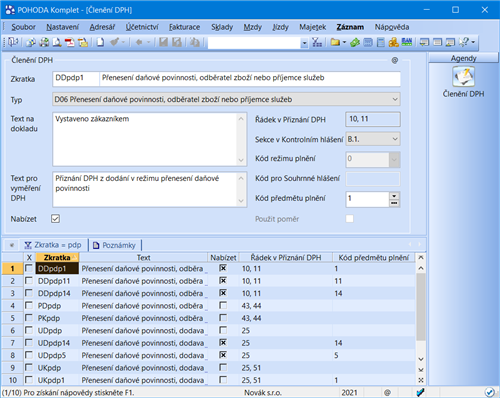Image resolution: width=500 pixels, height=398 pixels.
Task: Open the Účetnictví menu
Action: click(142, 27)
